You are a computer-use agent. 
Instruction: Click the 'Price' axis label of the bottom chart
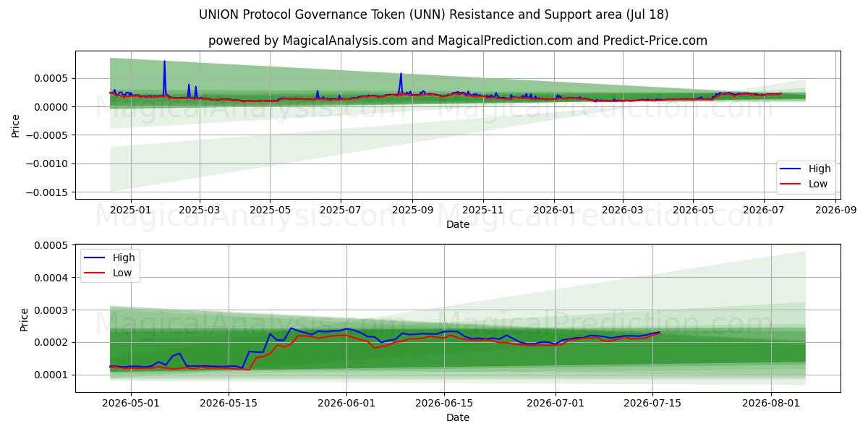24,320
